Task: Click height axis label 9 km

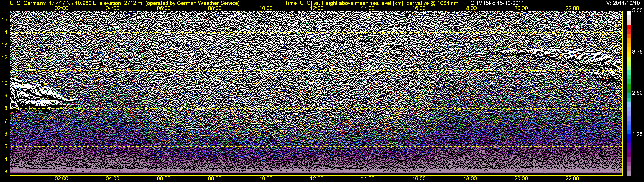Action: (6, 96)
